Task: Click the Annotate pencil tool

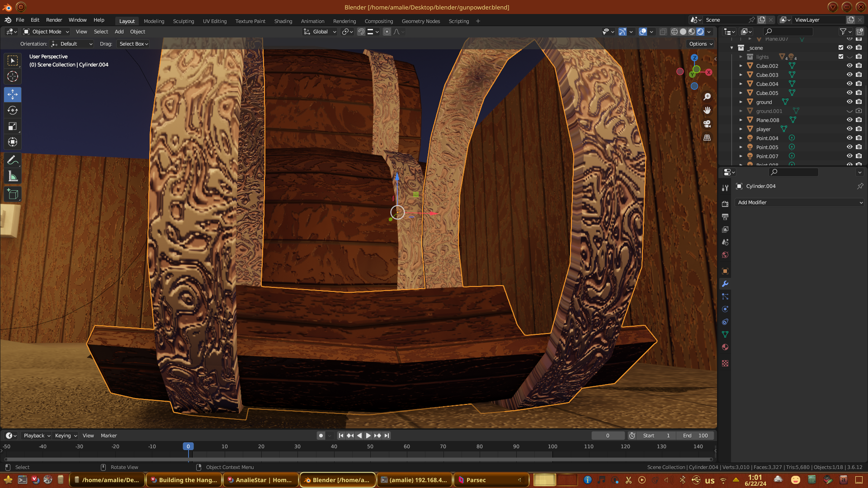Action: tap(13, 160)
